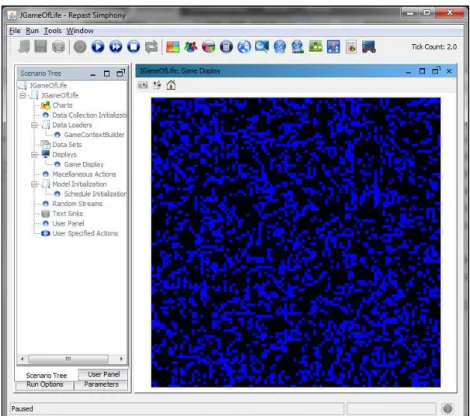Click the camera screenshot icon in Game Display
This screenshot has width=470, height=416.
pos(143,85)
